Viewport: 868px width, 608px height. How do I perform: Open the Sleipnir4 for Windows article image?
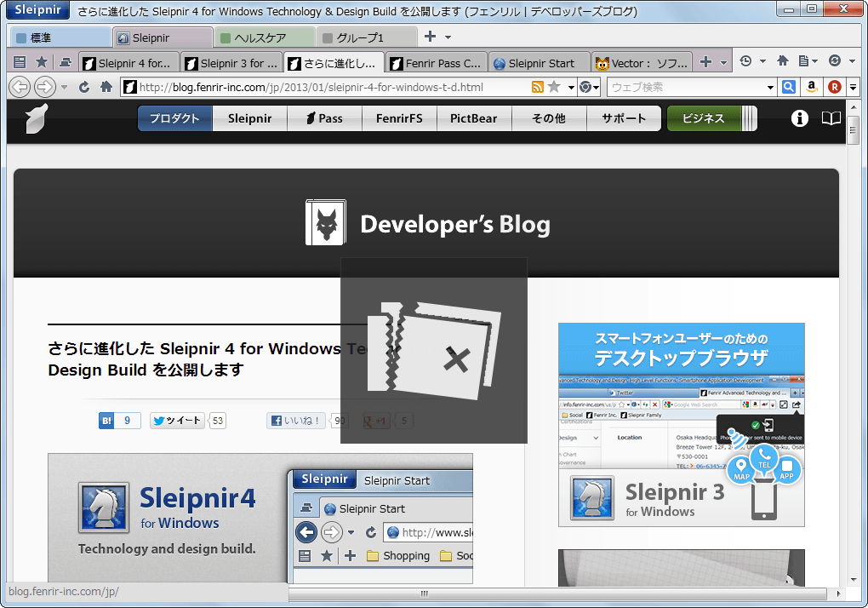click(x=260, y=519)
